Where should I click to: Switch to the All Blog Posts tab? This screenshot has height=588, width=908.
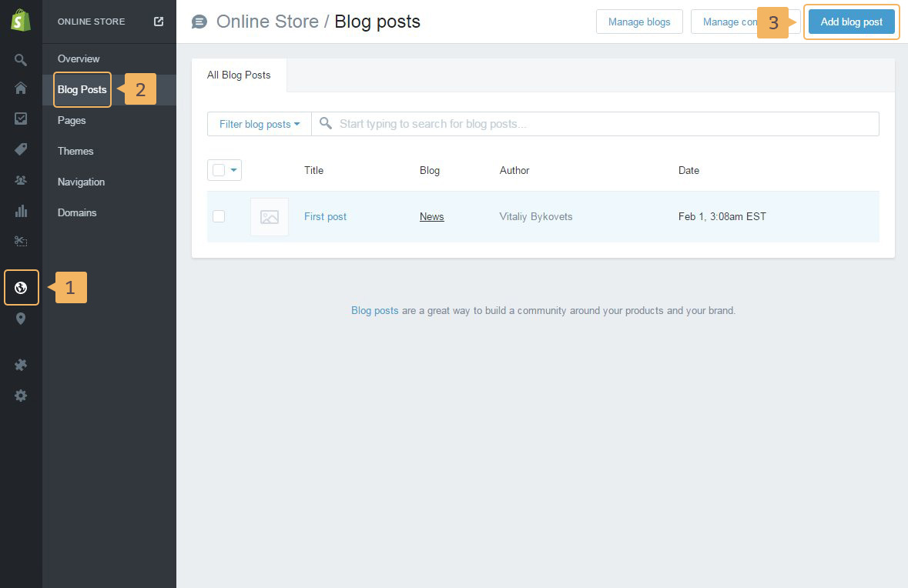pos(239,75)
